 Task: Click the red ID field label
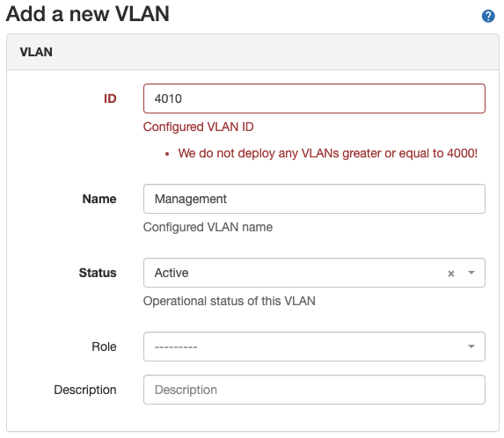pos(110,99)
